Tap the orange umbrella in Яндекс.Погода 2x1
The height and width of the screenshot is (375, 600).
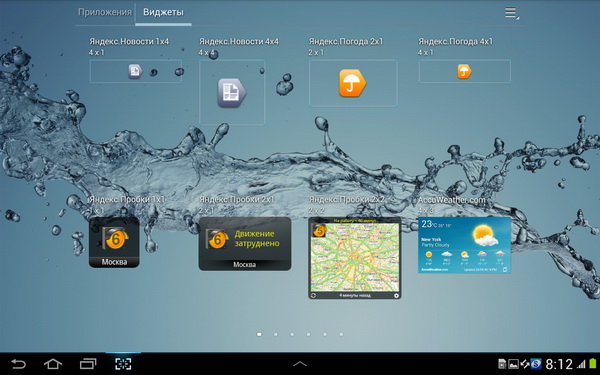352,83
